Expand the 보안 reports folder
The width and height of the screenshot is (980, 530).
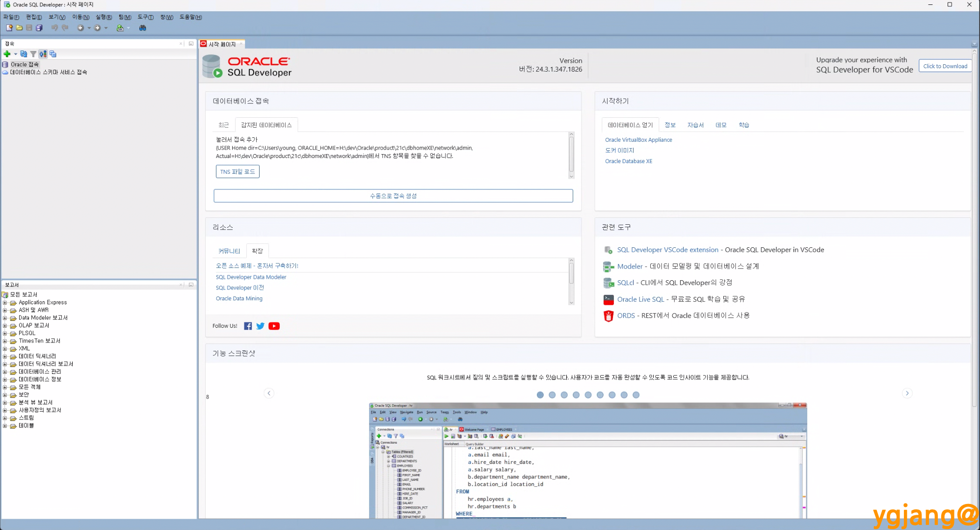(x=5, y=395)
